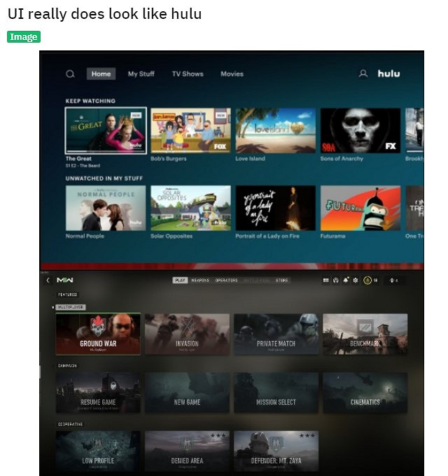Screen dimensions: 448x476
Task: Click the green Image flair tag
Action: 24,37
